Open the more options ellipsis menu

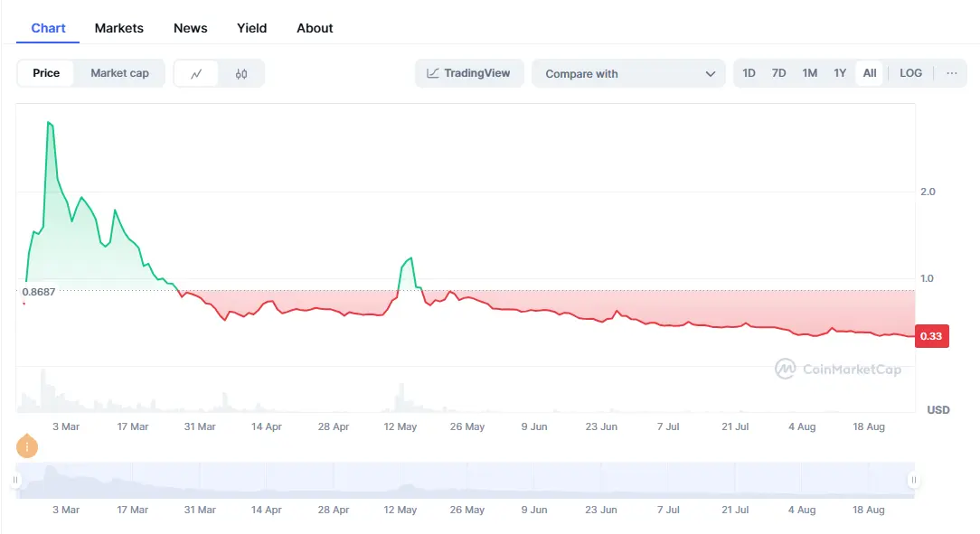(x=951, y=73)
